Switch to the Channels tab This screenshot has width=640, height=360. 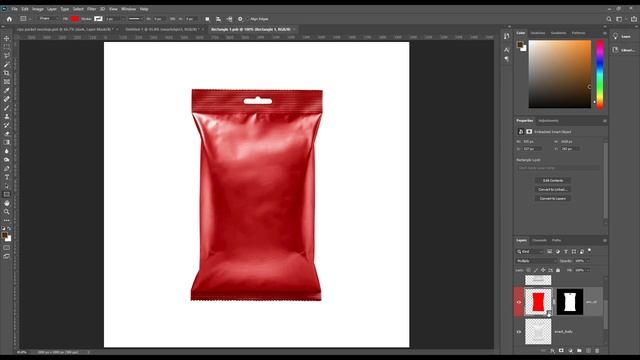coord(539,240)
